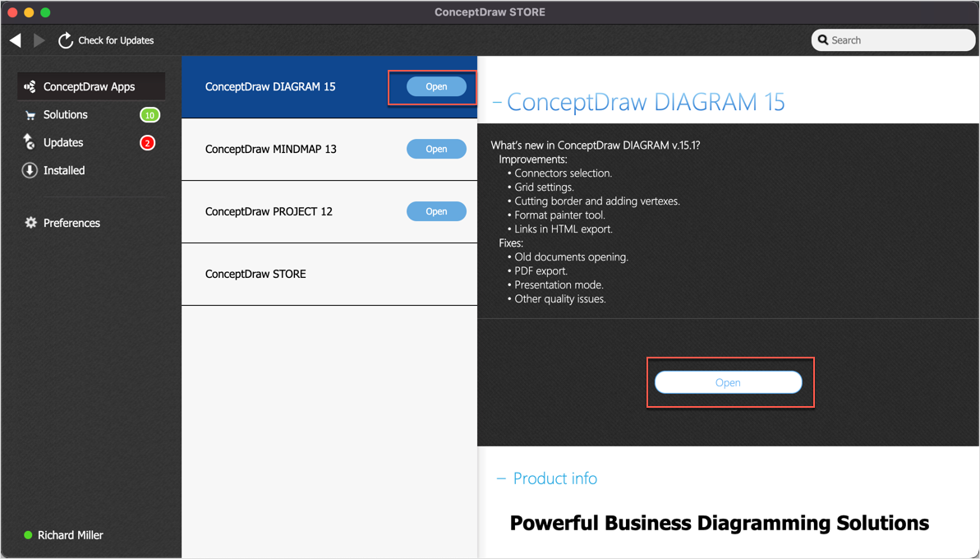This screenshot has width=980, height=559.
Task: Focus the Search input field
Action: point(893,40)
